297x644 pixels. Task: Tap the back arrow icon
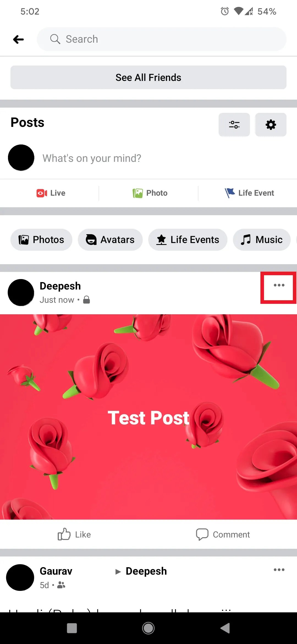click(18, 39)
